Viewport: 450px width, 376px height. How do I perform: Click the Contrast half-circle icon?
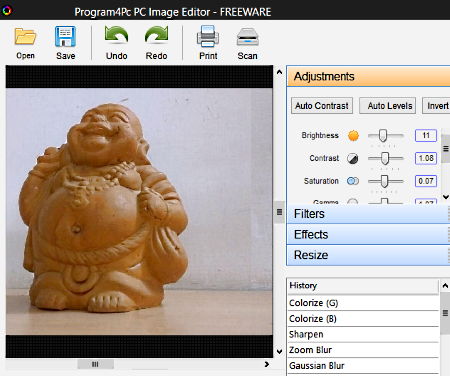point(353,158)
